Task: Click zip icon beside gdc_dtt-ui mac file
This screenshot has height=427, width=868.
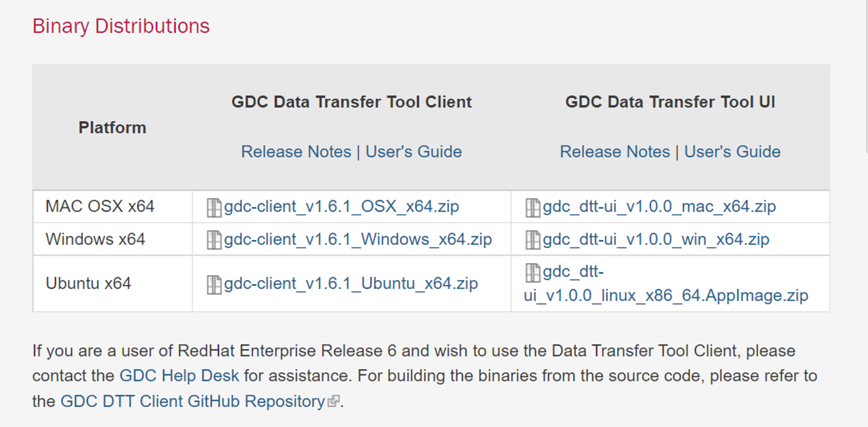Action: tap(533, 207)
